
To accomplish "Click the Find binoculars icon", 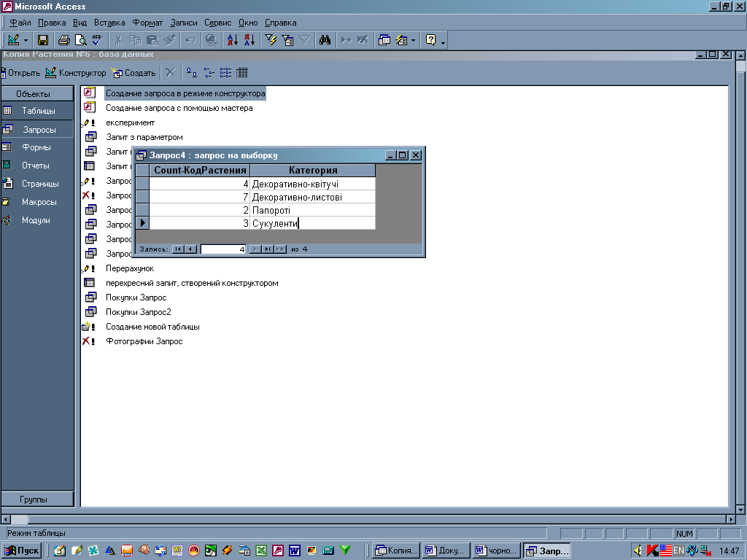I will point(325,40).
